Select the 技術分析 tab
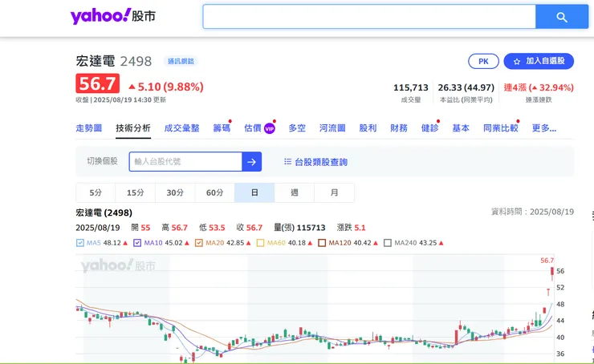The height and width of the screenshot is (364, 594). click(x=133, y=128)
